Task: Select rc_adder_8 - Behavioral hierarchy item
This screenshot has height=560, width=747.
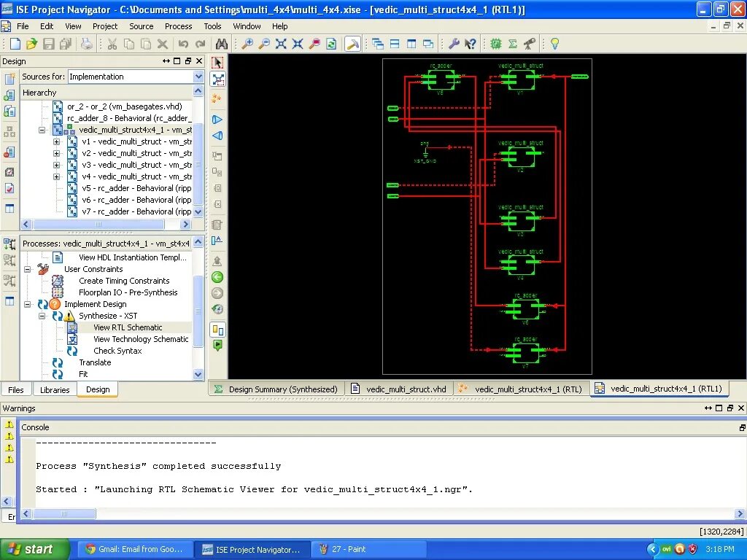Action: coord(128,118)
